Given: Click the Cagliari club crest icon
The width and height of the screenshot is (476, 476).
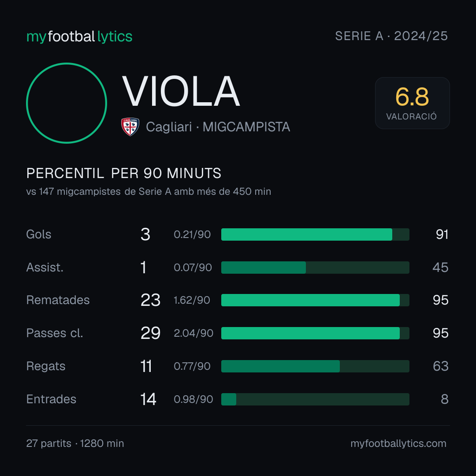Looking at the screenshot, I should 130,126.
